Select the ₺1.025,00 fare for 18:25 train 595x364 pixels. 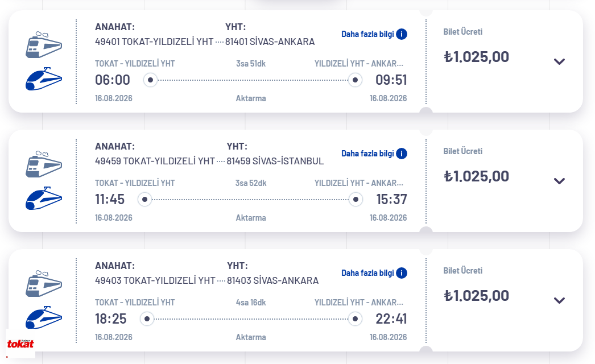476,296
